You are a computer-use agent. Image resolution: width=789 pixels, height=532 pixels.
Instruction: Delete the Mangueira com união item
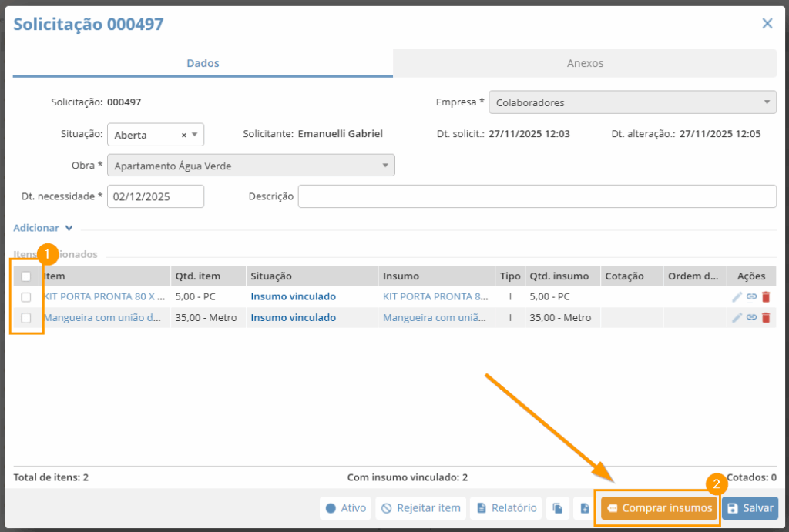[x=766, y=317]
